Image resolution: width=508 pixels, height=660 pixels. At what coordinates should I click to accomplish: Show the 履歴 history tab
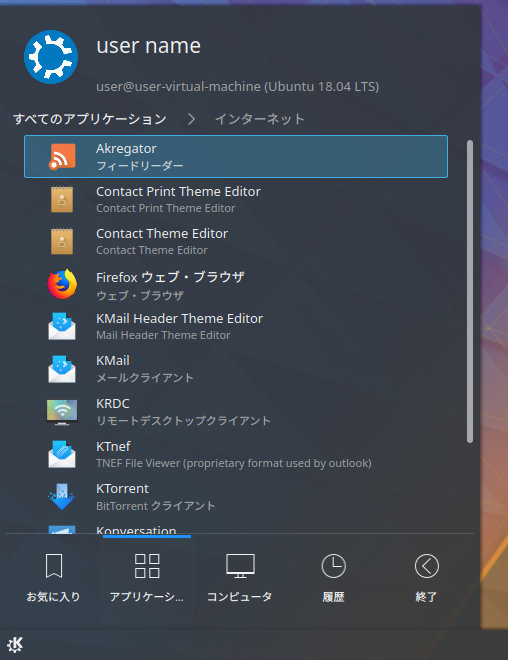(x=333, y=578)
